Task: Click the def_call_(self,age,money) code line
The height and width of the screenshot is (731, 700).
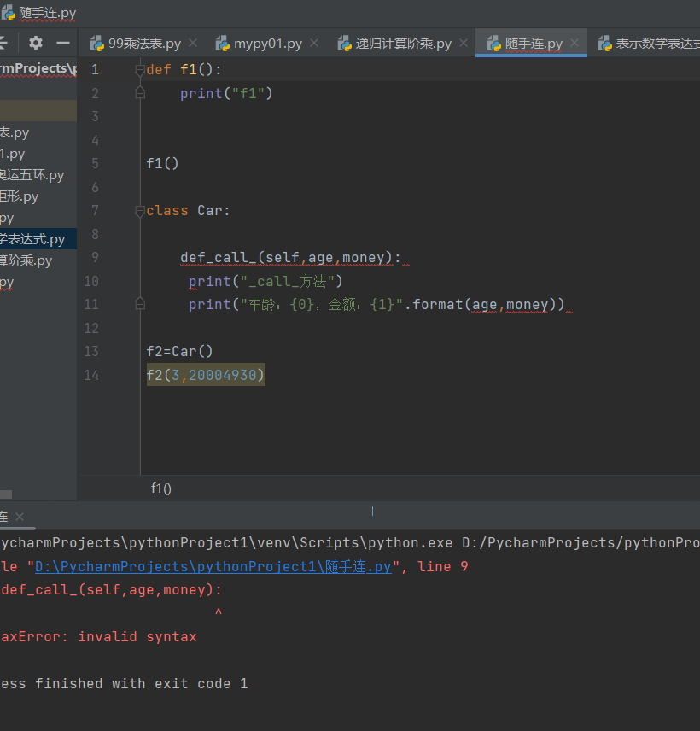Action: pyautogui.click(x=290, y=257)
